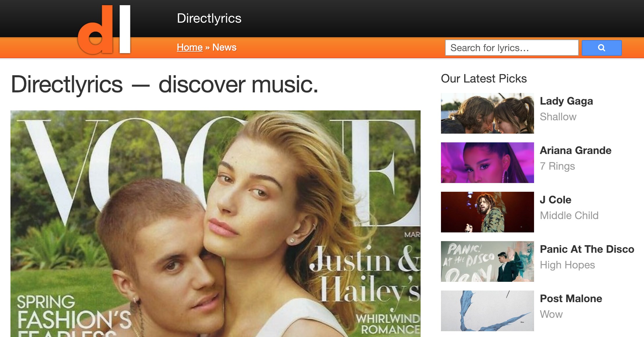Image resolution: width=644 pixels, height=337 pixels.
Task: Open the Ariana Grande 7 Rings thumbnail
Action: (488, 163)
